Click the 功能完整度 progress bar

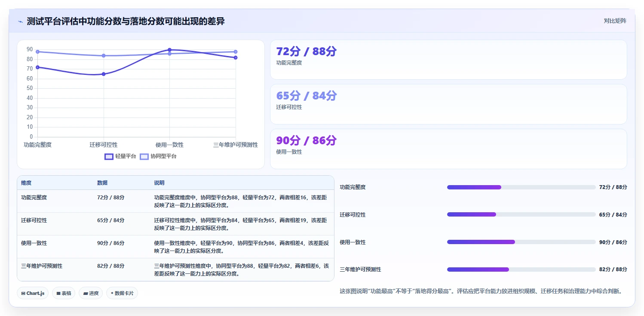coord(521,187)
